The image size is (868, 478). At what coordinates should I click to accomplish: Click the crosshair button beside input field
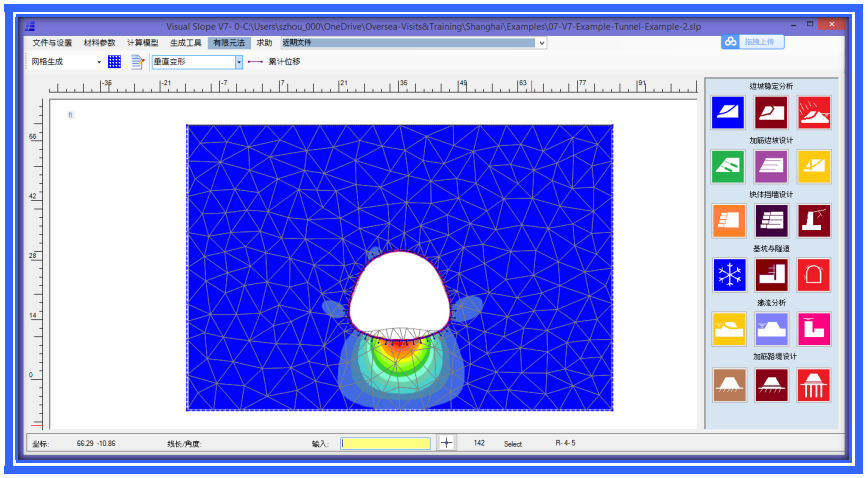tap(446, 443)
